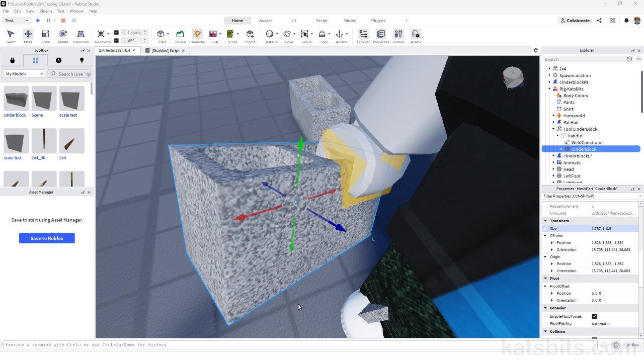Open the File menu
This screenshot has height=362, width=644.
(x=6, y=11)
